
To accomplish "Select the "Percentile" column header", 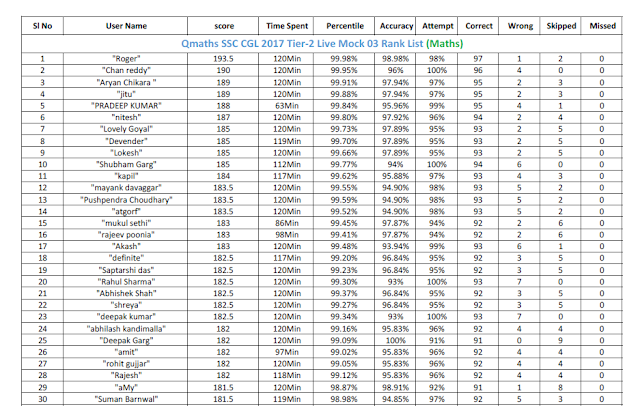I will (345, 26).
